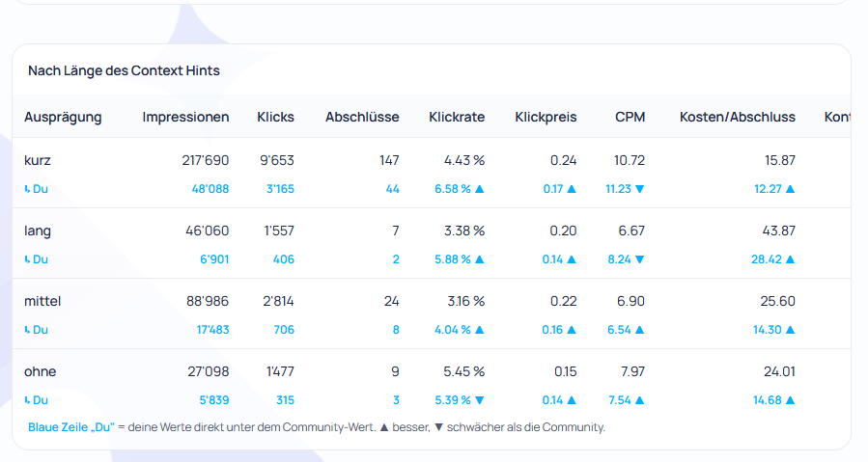Click the blue value 6'901
Viewport: 868px width, 462px height.
[214, 258]
